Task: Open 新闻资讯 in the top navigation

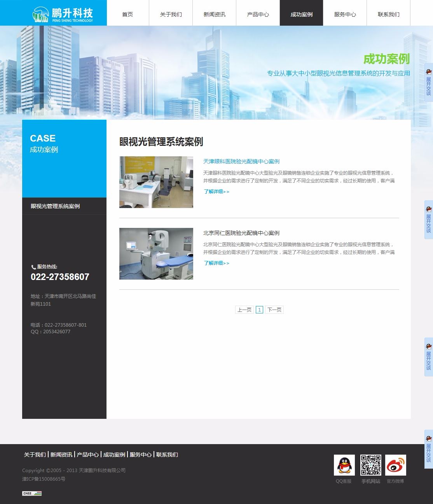Action: tap(215, 14)
